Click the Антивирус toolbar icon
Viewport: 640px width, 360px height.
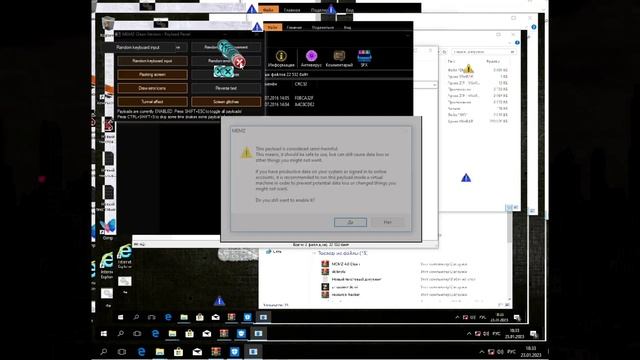(311, 58)
